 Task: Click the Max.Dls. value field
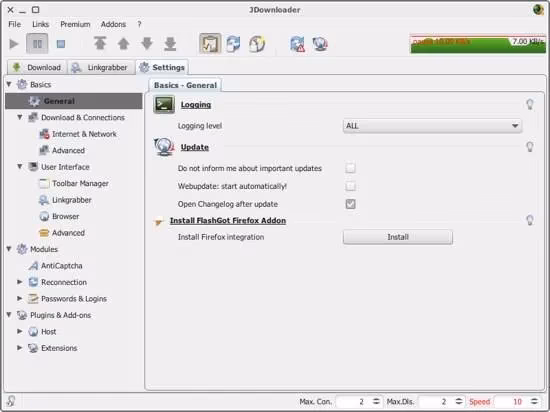coord(435,401)
